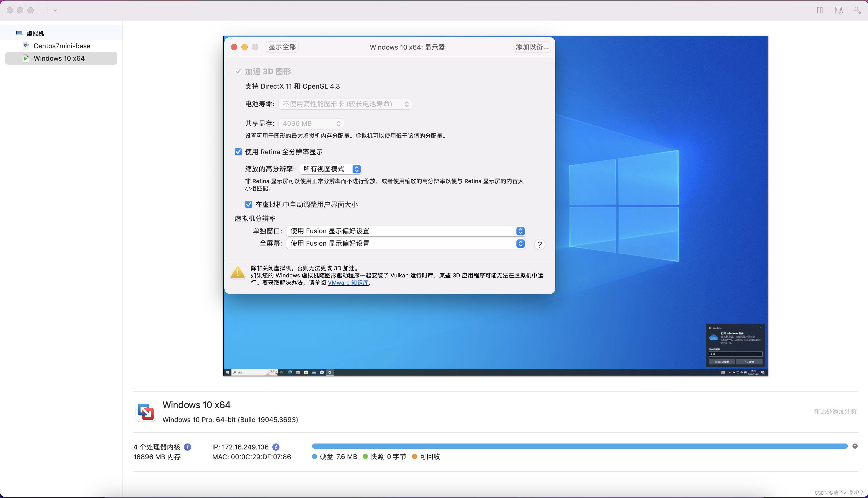
Task: Open the snapshots toolbar icon
Action: 839,10
